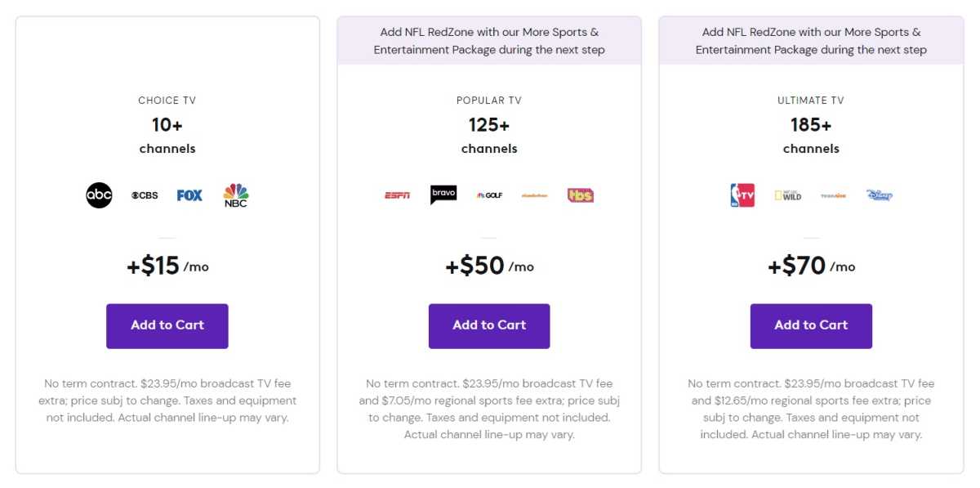Click the Bravo channel logo

(x=443, y=195)
